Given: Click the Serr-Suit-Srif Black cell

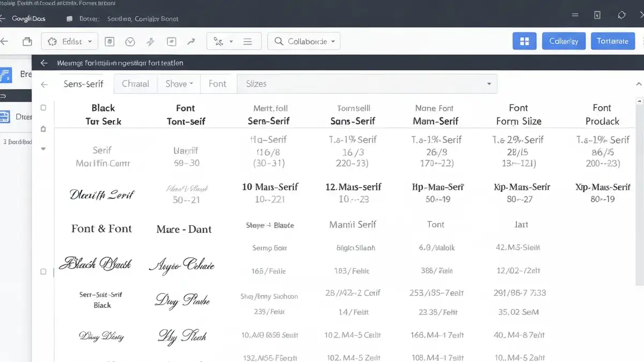Looking at the screenshot, I should pyautogui.click(x=101, y=300).
